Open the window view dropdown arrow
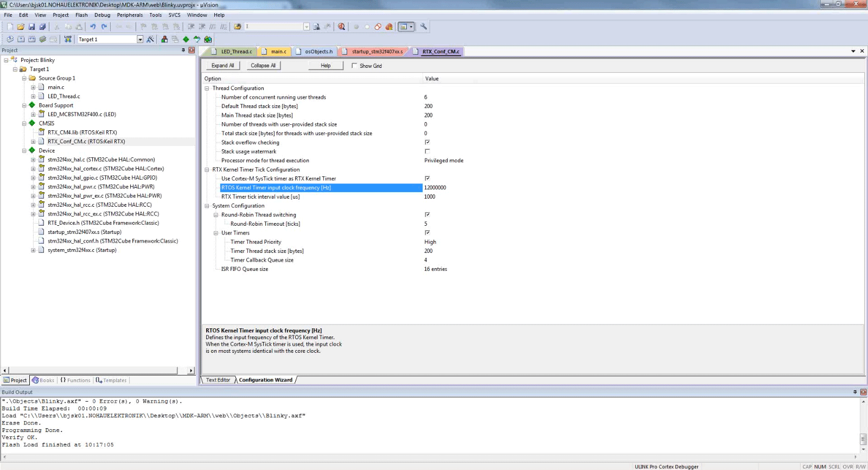The height and width of the screenshot is (470, 868). click(x=411, y=27)
